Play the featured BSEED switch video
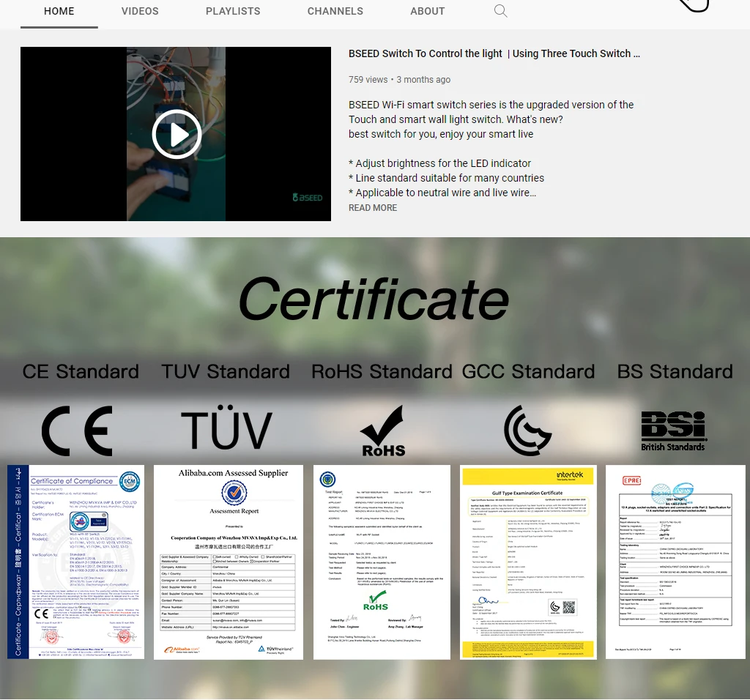Screen dimensions: 750x700 click(x=177, y=134)
